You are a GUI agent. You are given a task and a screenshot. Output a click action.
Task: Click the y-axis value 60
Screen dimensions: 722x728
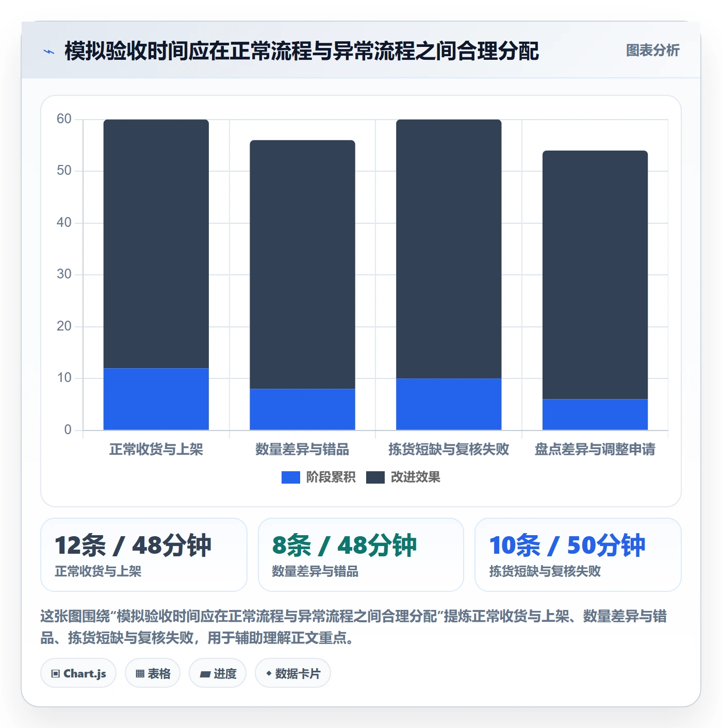(x=64, y=119)
